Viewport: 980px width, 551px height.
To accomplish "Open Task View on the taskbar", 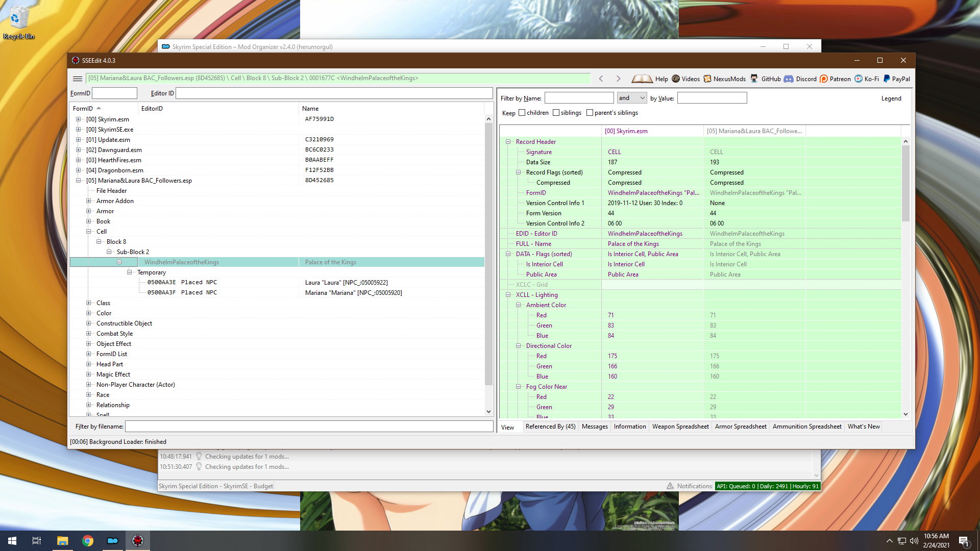I will click(37, 541).
